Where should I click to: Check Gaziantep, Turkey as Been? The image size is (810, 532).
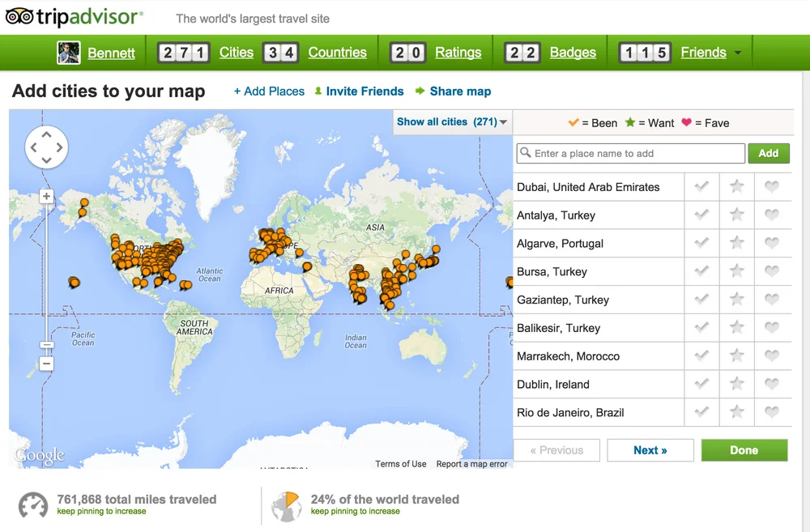pyautogui.click(x=701, y=299)
